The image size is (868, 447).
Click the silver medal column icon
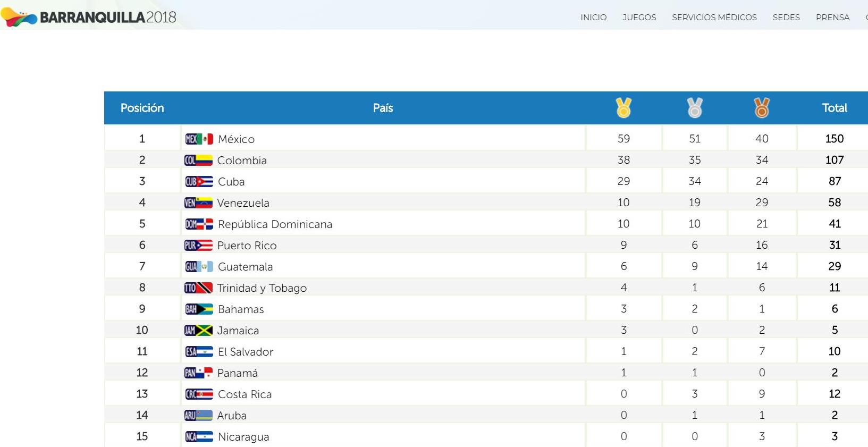point(695,108)
